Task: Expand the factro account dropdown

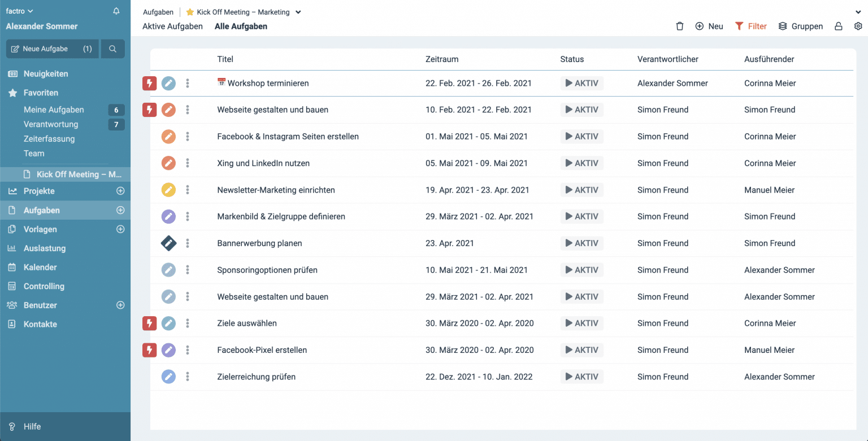Action: (20, 11)
